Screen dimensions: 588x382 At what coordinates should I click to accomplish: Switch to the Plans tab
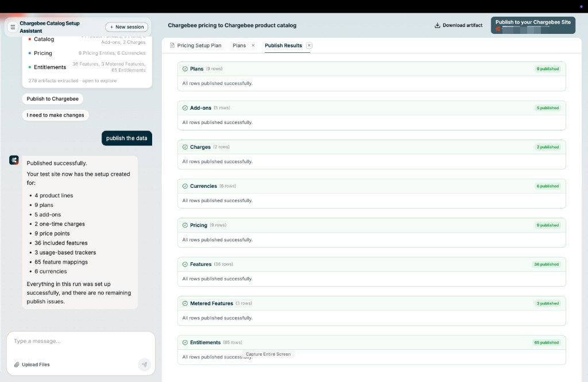pos(239,45)
